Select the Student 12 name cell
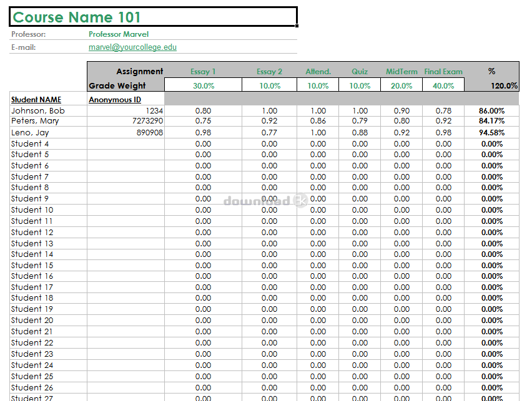 click(48, 232)
